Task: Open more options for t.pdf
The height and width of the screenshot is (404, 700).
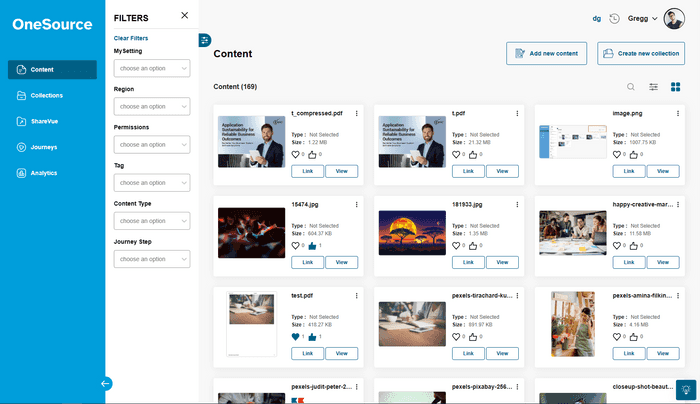Action: (x=517, y=113)
